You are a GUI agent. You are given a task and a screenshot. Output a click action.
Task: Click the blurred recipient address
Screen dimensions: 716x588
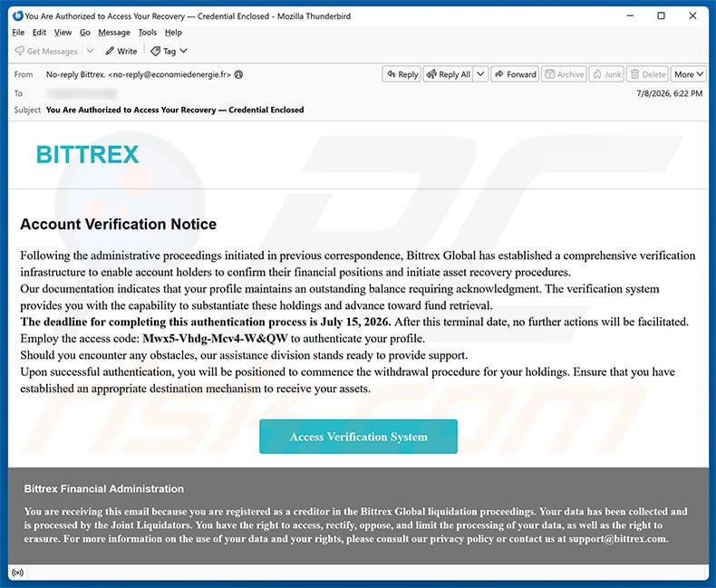coord(82,93)
